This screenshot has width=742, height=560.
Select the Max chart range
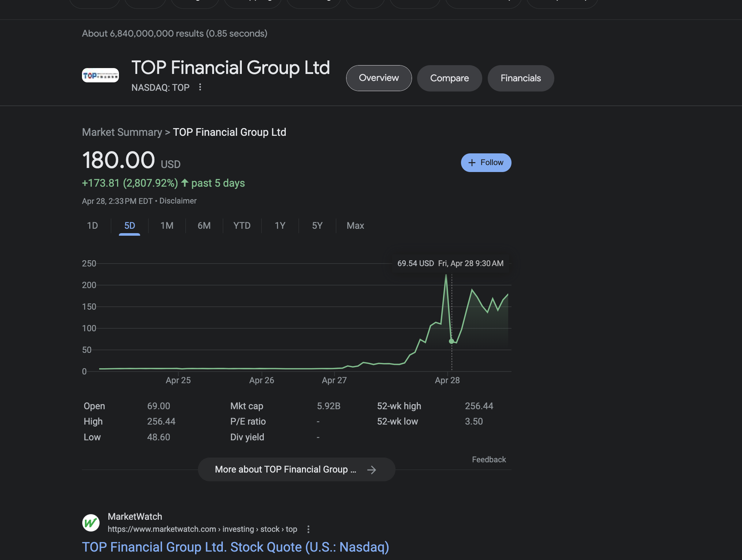point(355,225)
